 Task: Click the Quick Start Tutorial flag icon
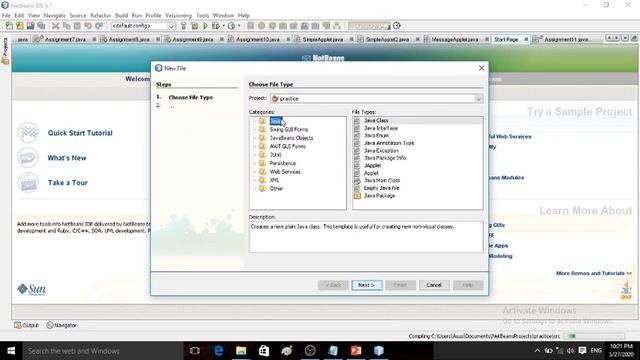tap(28, 133)
